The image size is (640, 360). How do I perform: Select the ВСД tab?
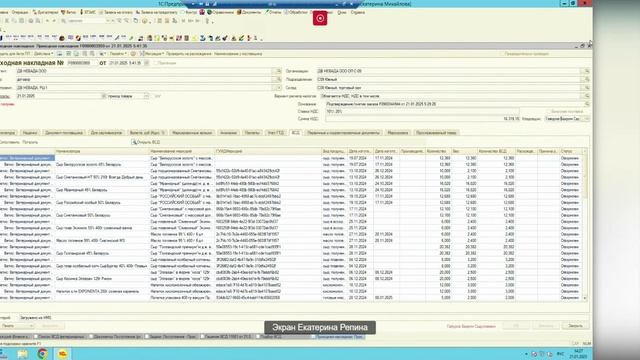pos(296,133)
